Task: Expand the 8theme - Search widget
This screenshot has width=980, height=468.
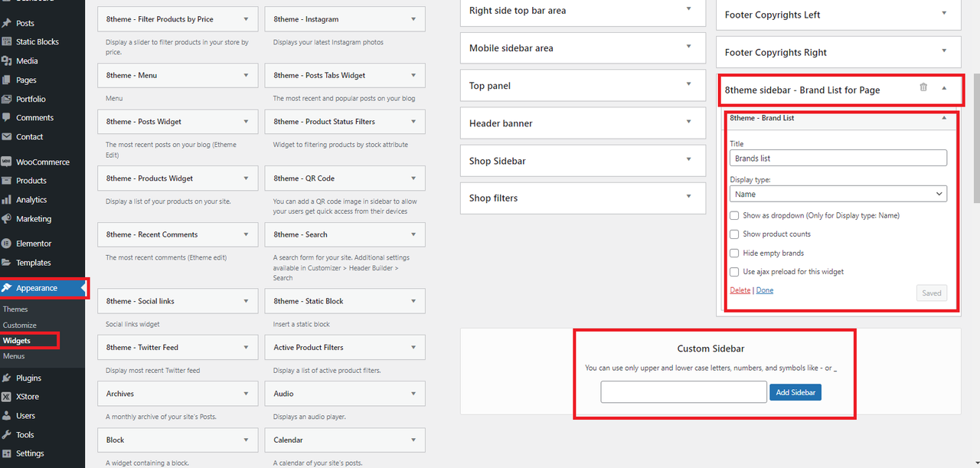Action: point(413,235)
